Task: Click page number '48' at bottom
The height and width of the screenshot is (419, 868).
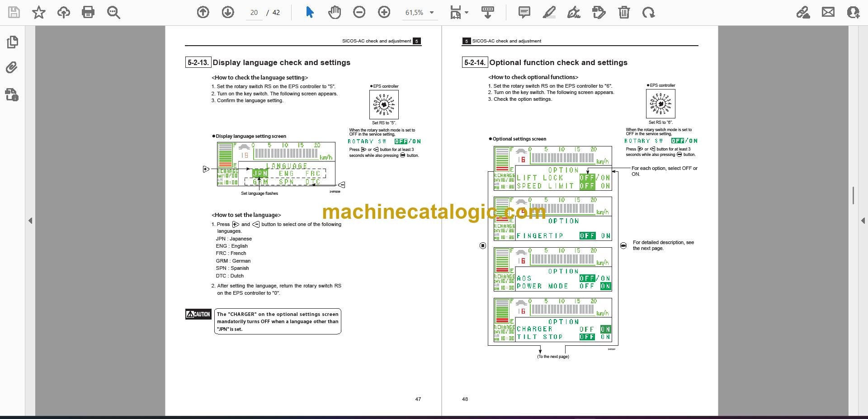Action: point(465,399)
